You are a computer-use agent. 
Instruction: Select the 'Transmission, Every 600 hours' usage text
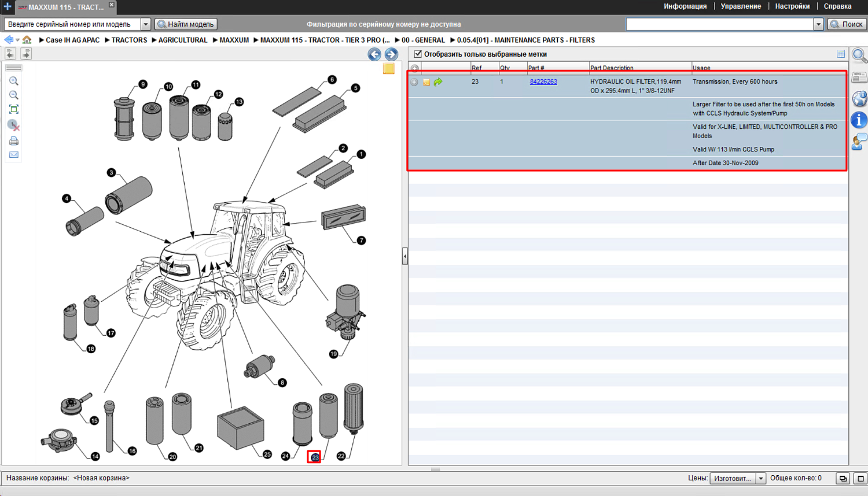tap(735, 82)
